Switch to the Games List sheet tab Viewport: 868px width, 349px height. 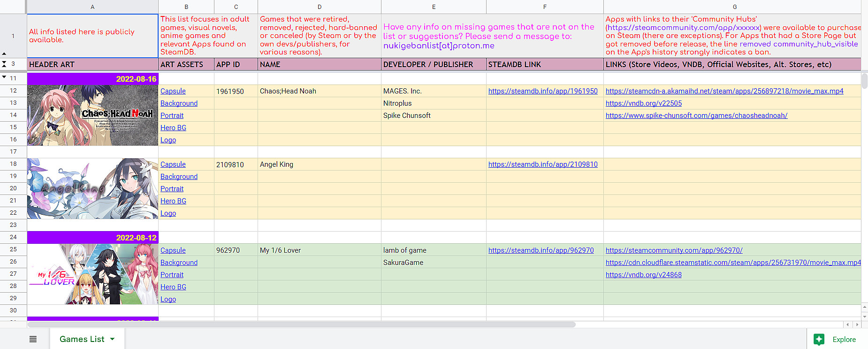[x=82, y=339]
